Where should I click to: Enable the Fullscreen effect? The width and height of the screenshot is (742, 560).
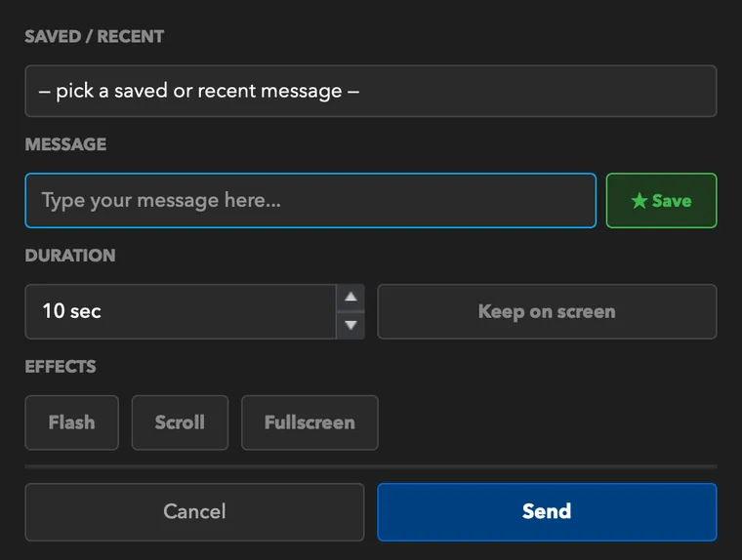point(309,422)
